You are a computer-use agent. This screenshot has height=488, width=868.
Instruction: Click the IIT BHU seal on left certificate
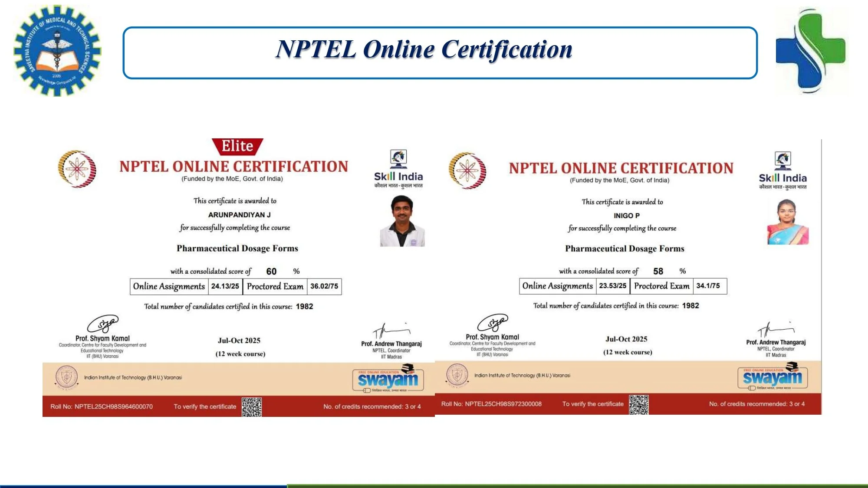pyautogui.click(x=66, y=377)
